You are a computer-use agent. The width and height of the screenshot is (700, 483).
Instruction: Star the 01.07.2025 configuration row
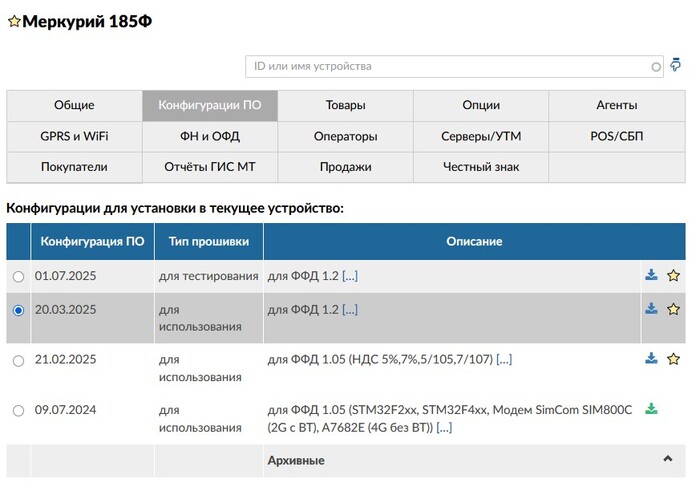pyautogui.click(x=673, y=276)
